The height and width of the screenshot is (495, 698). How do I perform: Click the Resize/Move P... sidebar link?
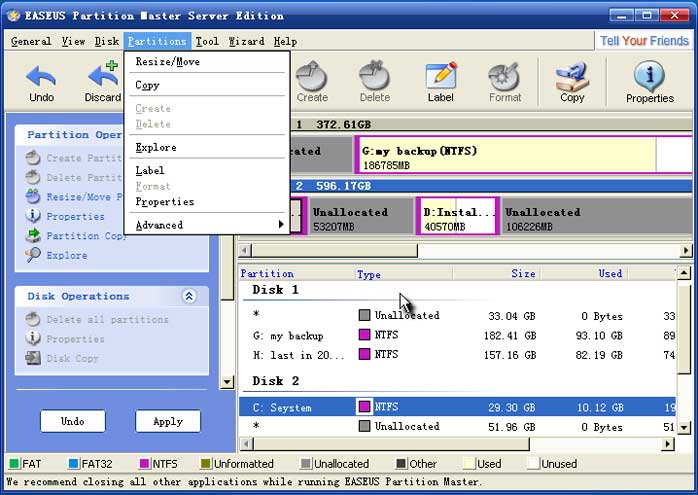(x=84, y=197)
